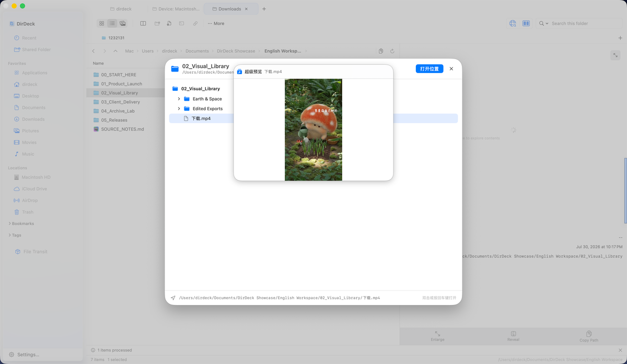Open the 1232131 bookmarked folder
The width and height of the screenshot is (627, 364).
point(112,38)
